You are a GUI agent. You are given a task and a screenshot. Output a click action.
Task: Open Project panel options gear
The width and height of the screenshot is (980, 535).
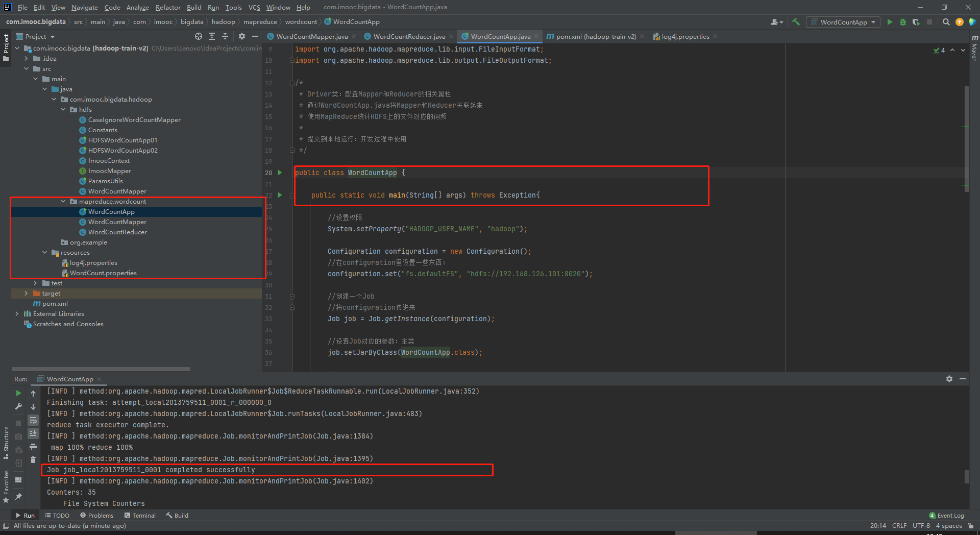pos(242,36)
